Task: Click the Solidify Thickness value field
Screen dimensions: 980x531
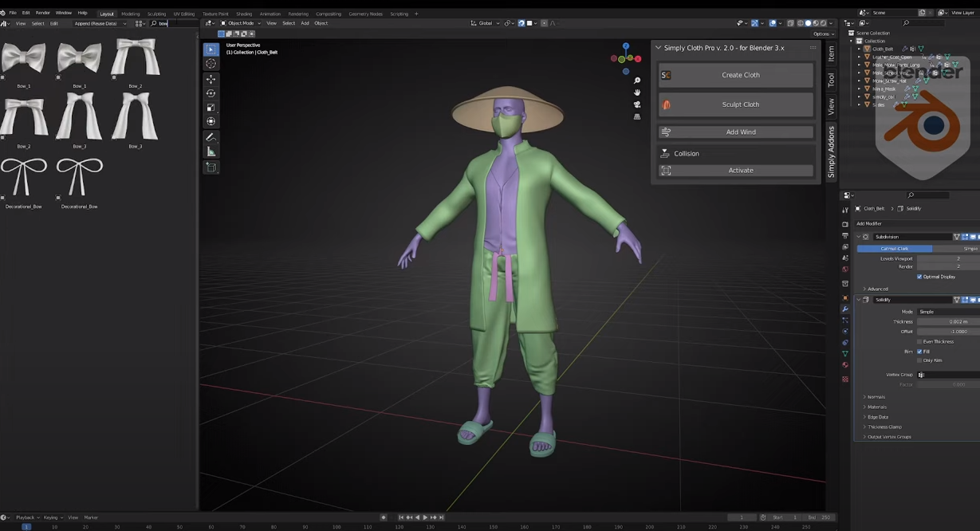Action: coord(948,321)
